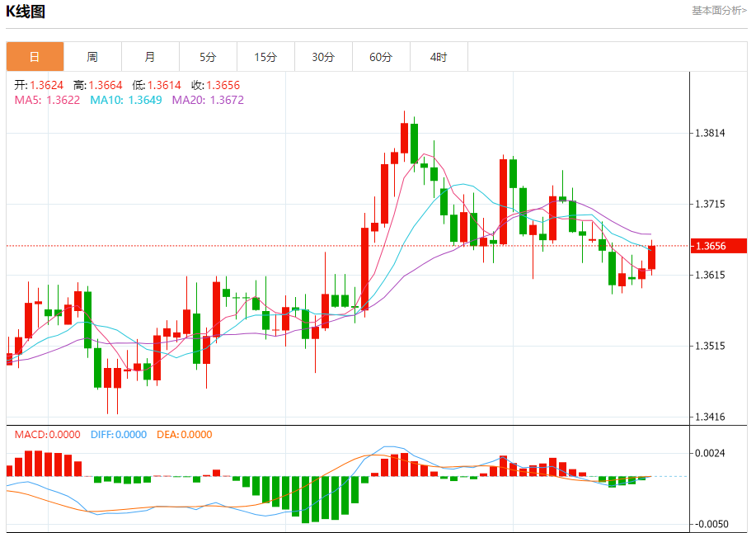Click the 1.3715 price axis label
The height and width of the screenshot is (533, 756).
[x=710, y=204]
